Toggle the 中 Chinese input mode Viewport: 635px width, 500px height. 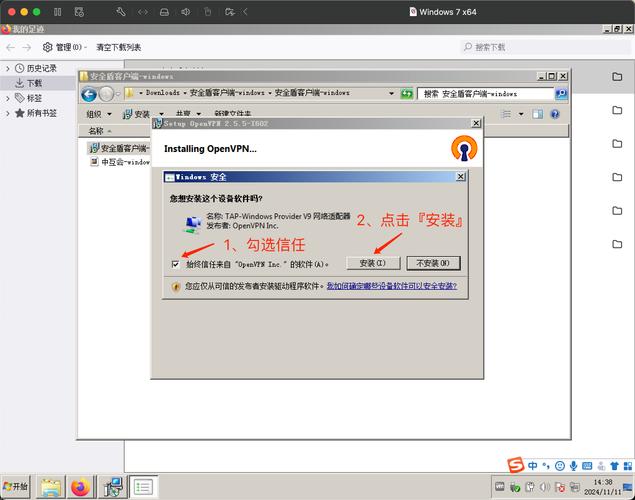click(x=533, y=466)
